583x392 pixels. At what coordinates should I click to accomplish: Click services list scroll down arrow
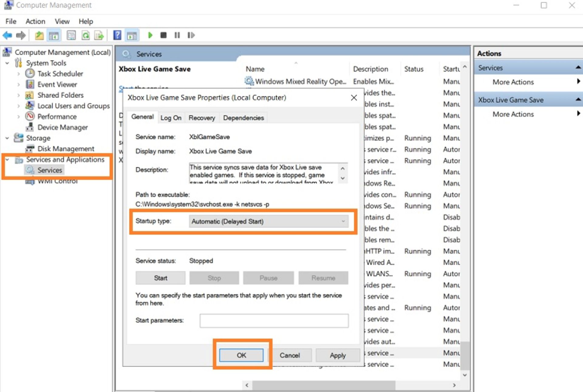465,375
